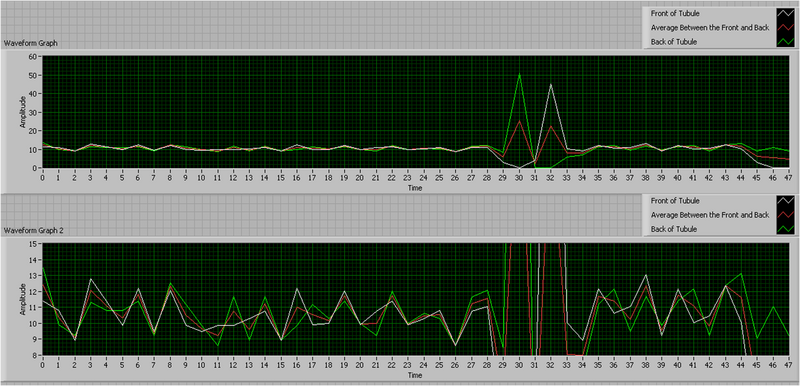Edit Time scale end value 47 on top graph
800x386 pixels.
[x=789, y=178]
